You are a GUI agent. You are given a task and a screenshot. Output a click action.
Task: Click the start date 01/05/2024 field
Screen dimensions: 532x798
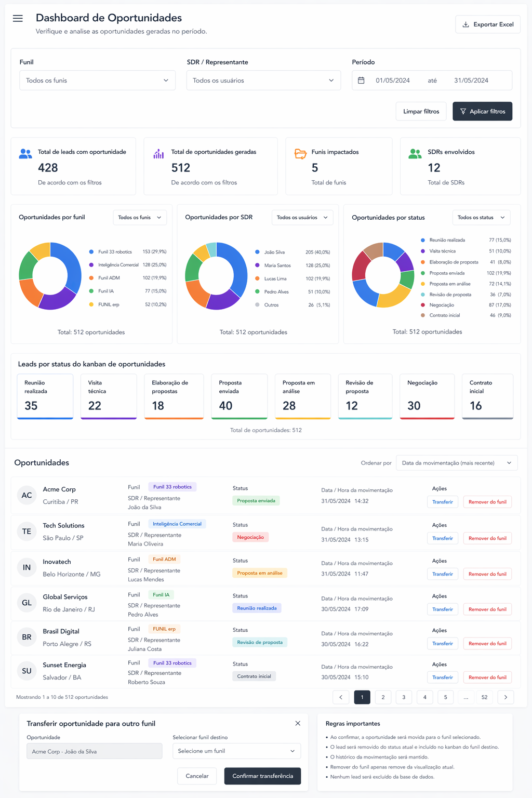(393, 81)
